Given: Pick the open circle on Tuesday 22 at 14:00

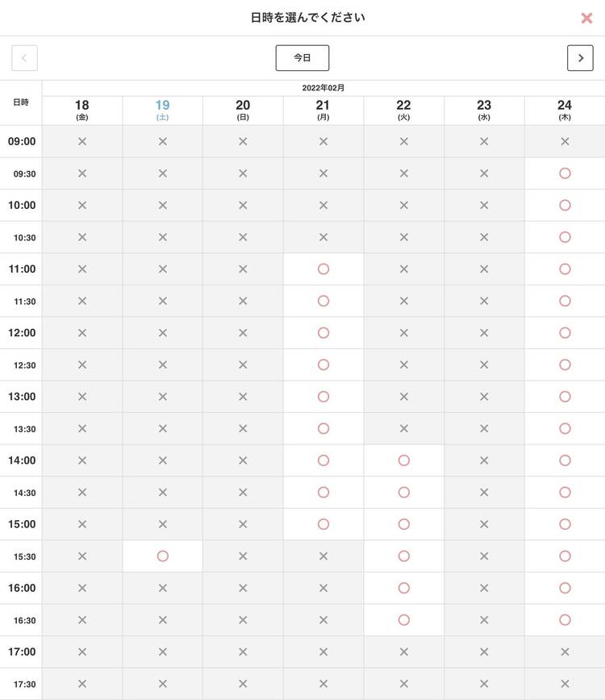Looking at the screenshot, I should point(404,460).
